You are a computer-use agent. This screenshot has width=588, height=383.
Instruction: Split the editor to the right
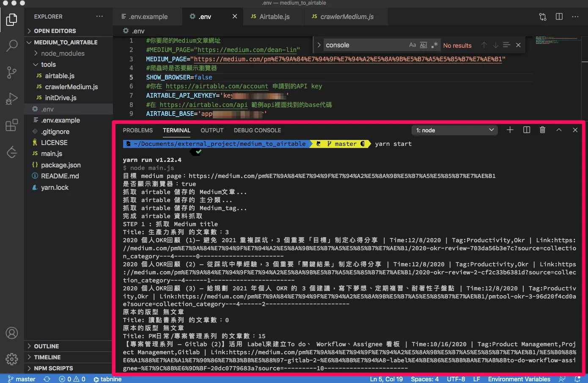[559, 16]
